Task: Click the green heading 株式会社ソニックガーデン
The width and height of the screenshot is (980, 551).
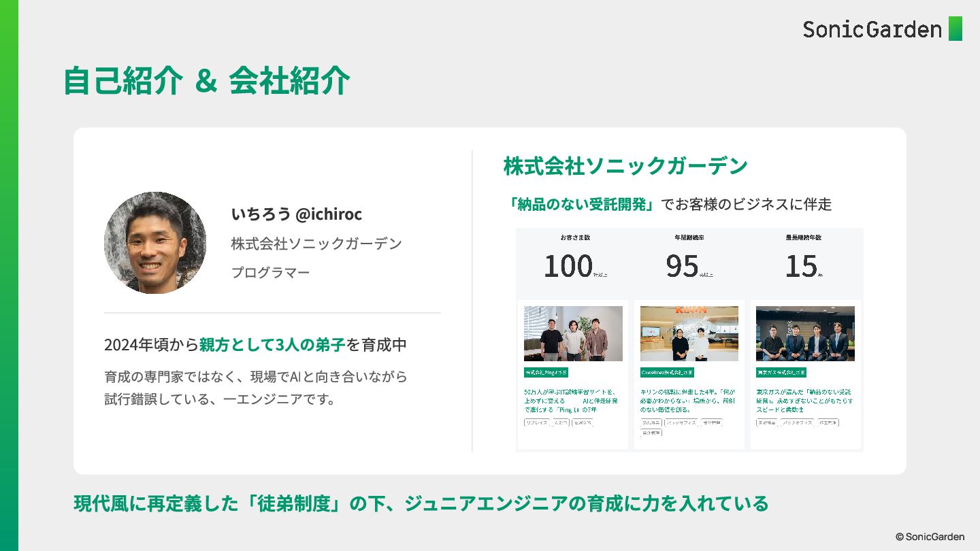Action: click(625, 166)
